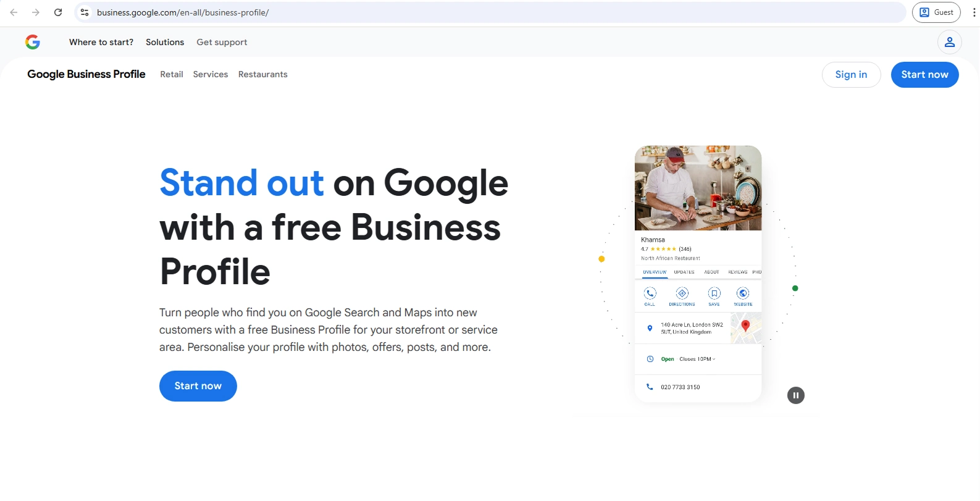Open the account profile icon

tap(949, 42)
